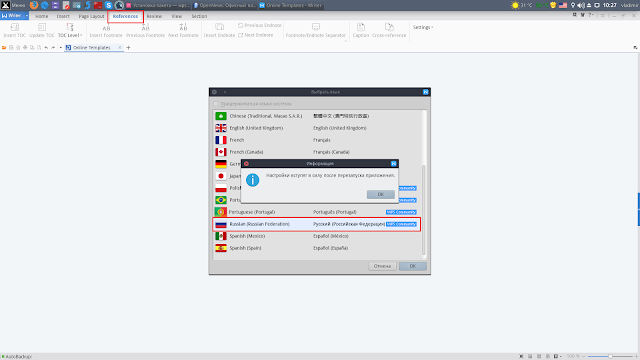The image size is (640, 360).
Task: Open the References ribbon tab
Action: click(x=125, y=16)
